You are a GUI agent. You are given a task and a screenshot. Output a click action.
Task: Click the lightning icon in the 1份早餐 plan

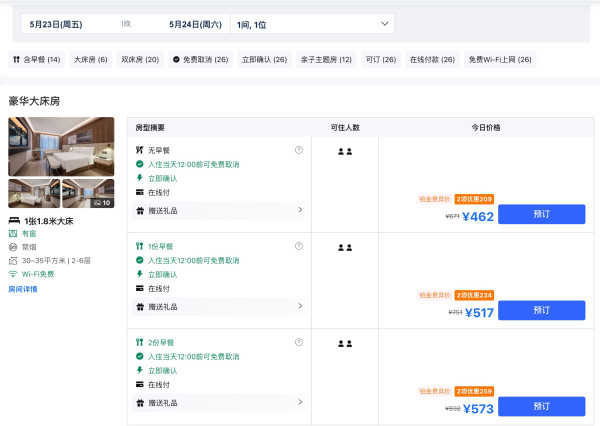pos(140,274)
